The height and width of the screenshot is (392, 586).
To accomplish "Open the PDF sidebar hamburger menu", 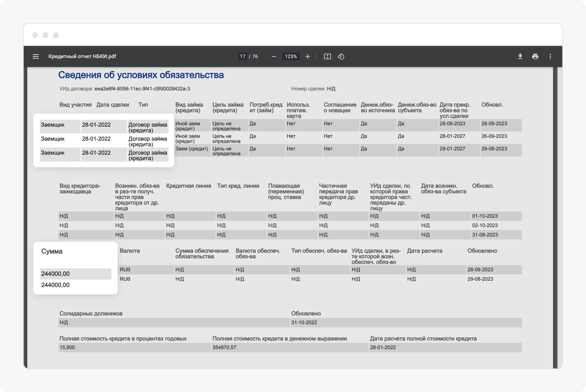I will (x=36, y=57).
